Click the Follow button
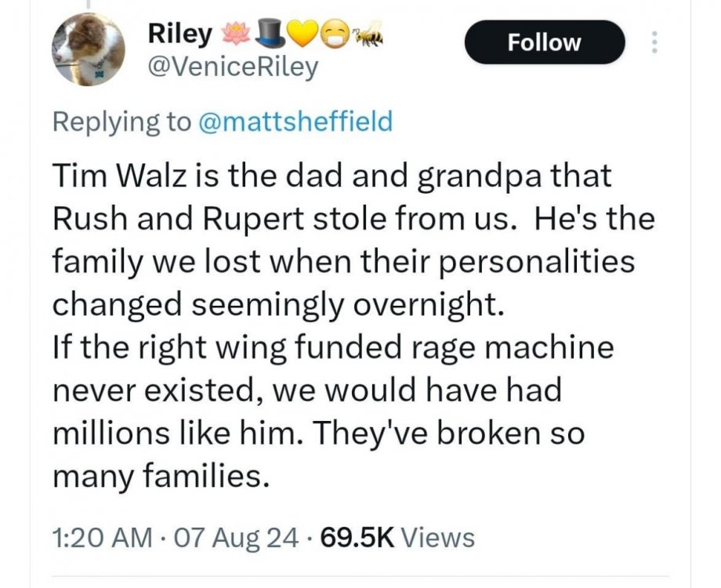Screen dimensions: 721x588 coord(544,42)
